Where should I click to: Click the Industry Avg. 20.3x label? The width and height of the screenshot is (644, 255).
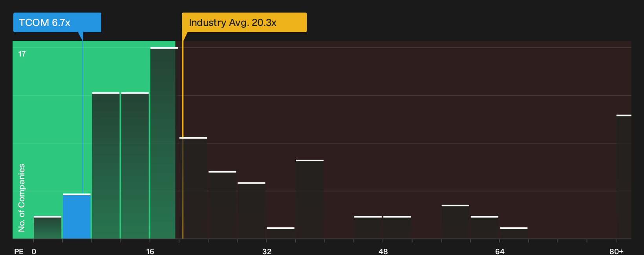click(244, 22)
